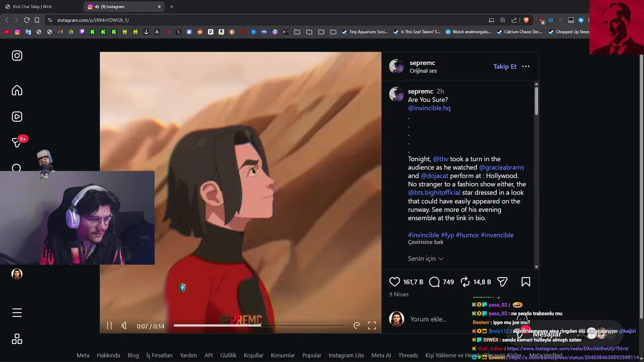This screenshot has width=644, height=362.
Task: Open the sidebar profile avatar
Action: click(x=17, y=274)
